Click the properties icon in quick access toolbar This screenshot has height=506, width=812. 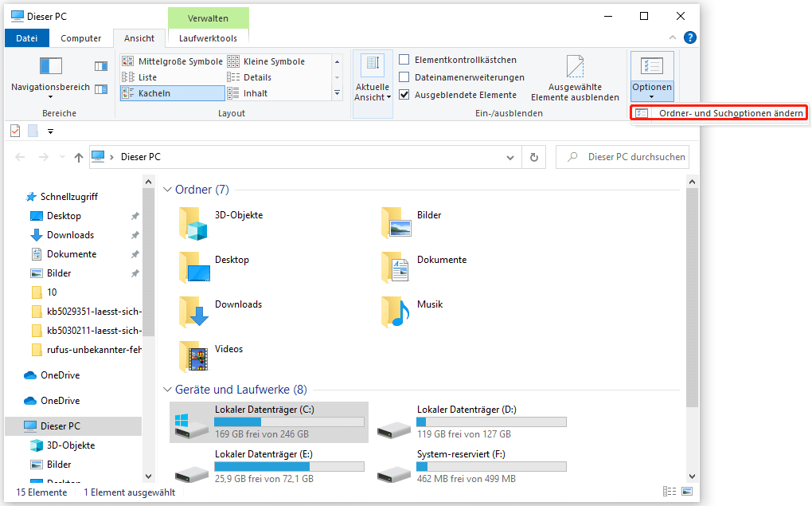pos(15,131)
